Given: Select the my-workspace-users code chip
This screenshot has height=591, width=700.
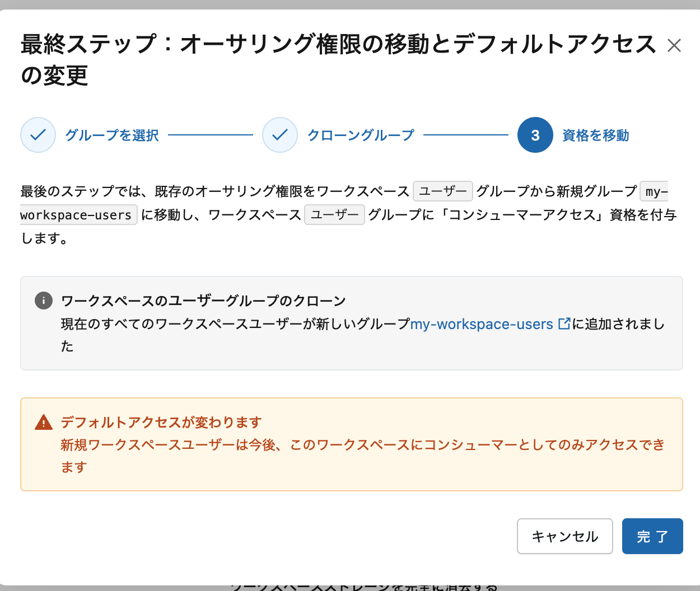Looking at the screenshot, I should (x=78, y=214).
